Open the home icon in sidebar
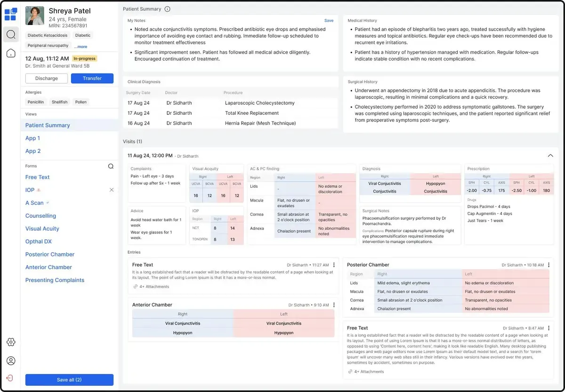565x392 pixels. 11,53
